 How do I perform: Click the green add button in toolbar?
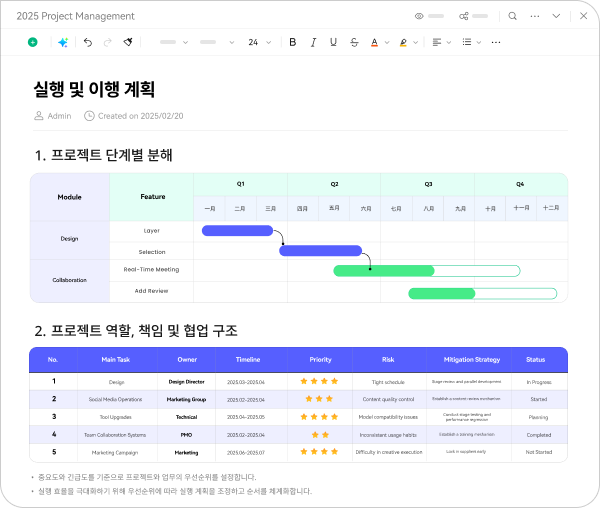[33, 42]
